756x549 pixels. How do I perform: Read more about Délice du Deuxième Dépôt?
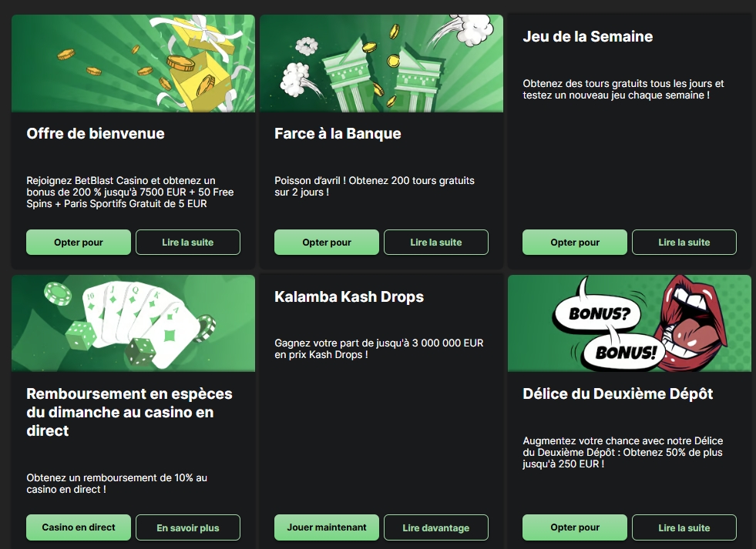pos(684,527)
